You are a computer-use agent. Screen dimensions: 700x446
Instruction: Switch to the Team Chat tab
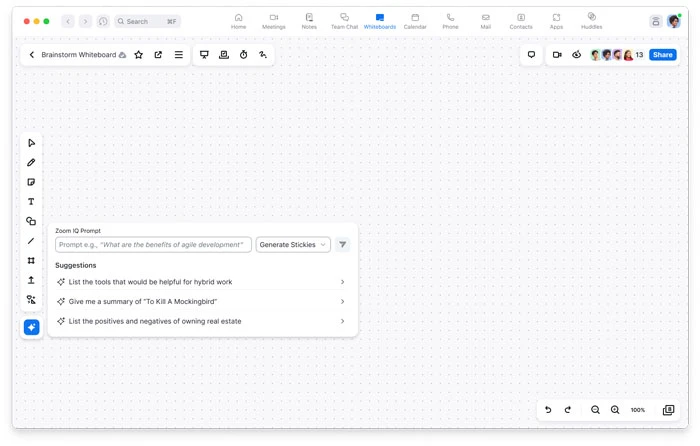coord(344,21)
